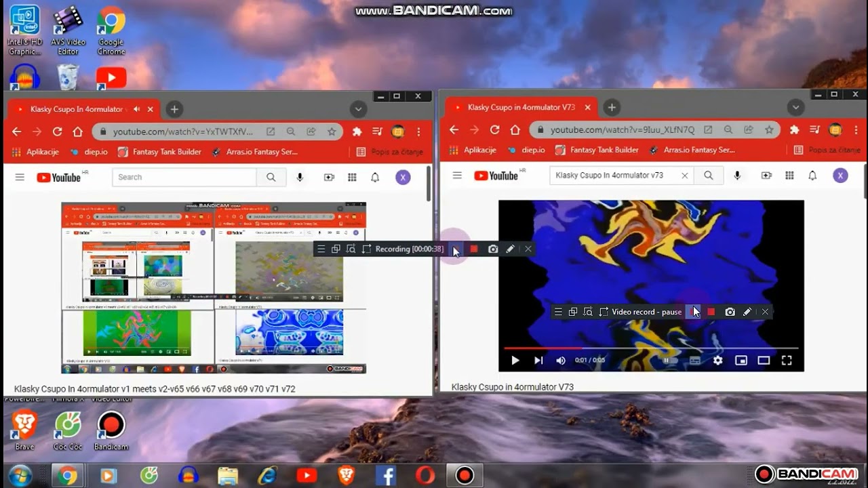Image resolution: width=868 pixels, height=488 pixels.
Task: Switch to Klasky Csupo in 4ormulator V73 tab
Action: 520,107
